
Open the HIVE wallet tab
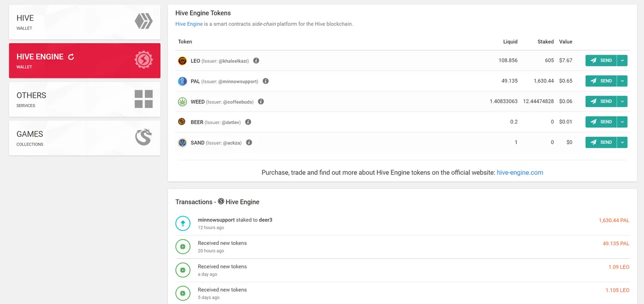(x=85, y=22)
